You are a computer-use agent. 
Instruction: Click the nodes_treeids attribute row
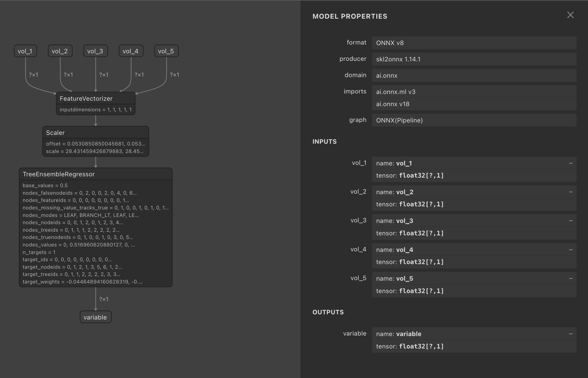point(71,230)
